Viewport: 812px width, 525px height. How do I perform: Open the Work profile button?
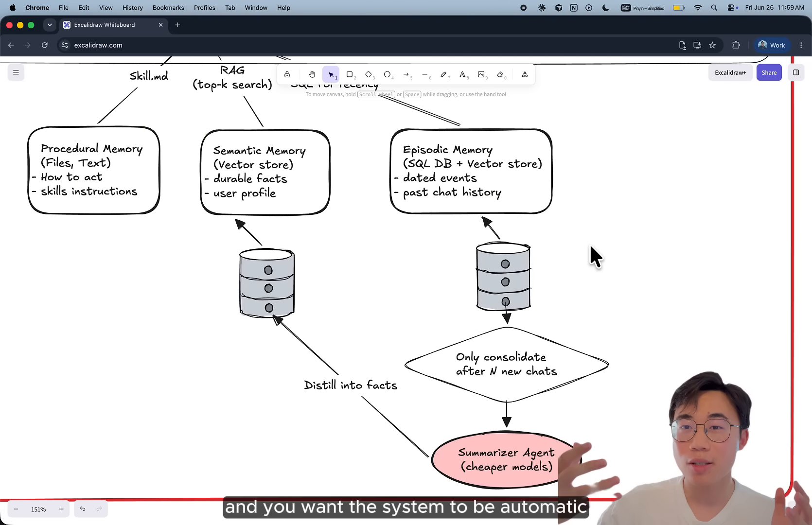point(772,45)
